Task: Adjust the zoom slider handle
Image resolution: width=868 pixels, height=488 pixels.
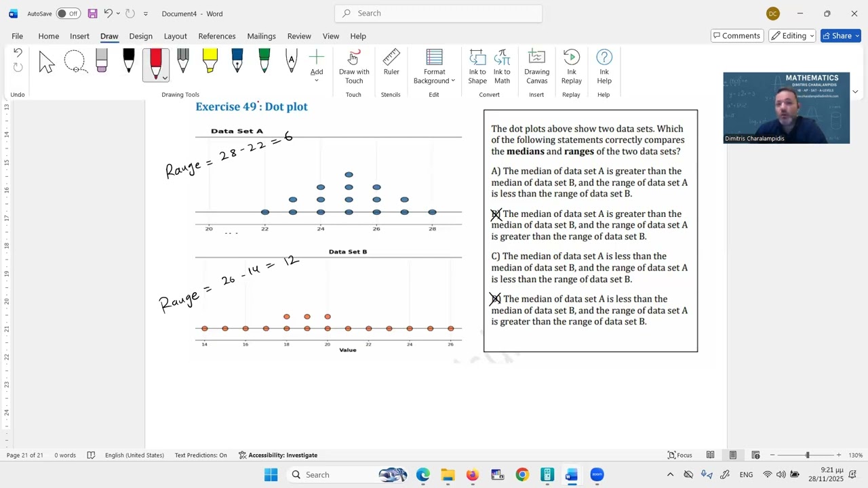Action: point(807,455)
